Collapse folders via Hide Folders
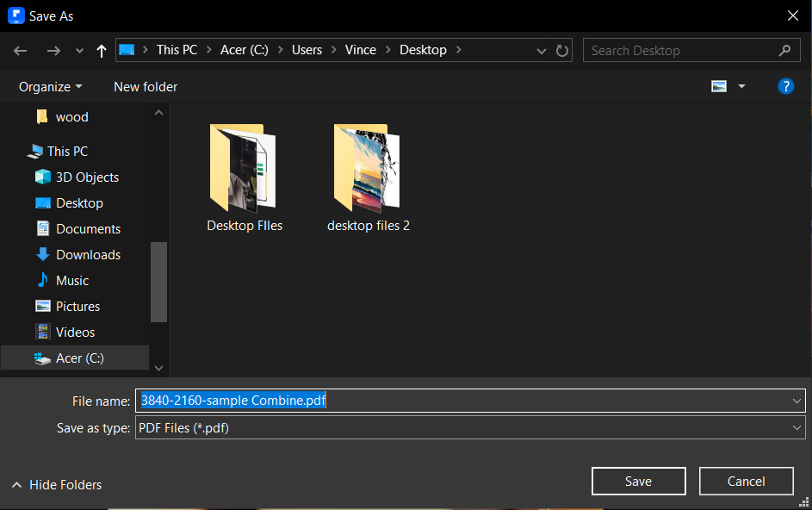Image resolution: width=812 pixels, height=510 pixels. [56, 484]
